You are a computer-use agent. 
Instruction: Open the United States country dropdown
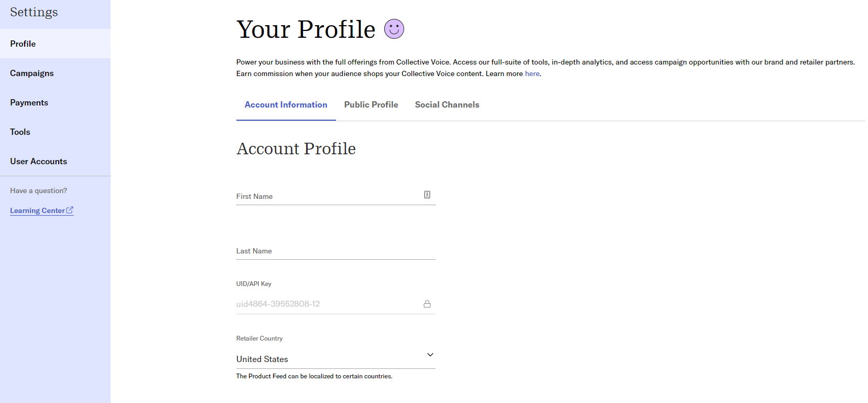pyautogui.click(x=336, y=359)
